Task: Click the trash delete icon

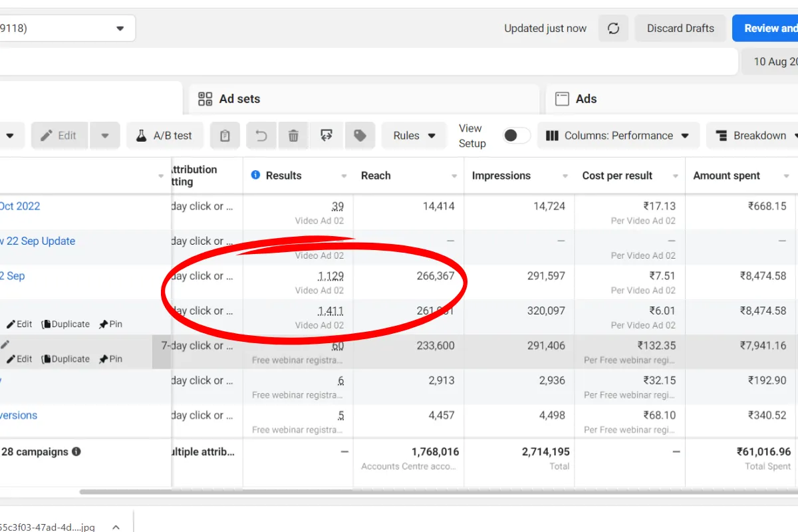Action: [x=293, y=136]
